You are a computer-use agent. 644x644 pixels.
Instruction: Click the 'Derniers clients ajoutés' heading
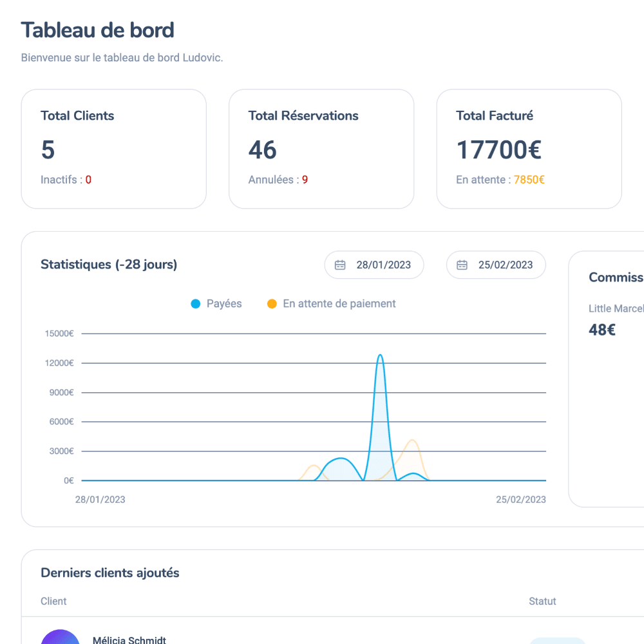click(x=110, y=573)
